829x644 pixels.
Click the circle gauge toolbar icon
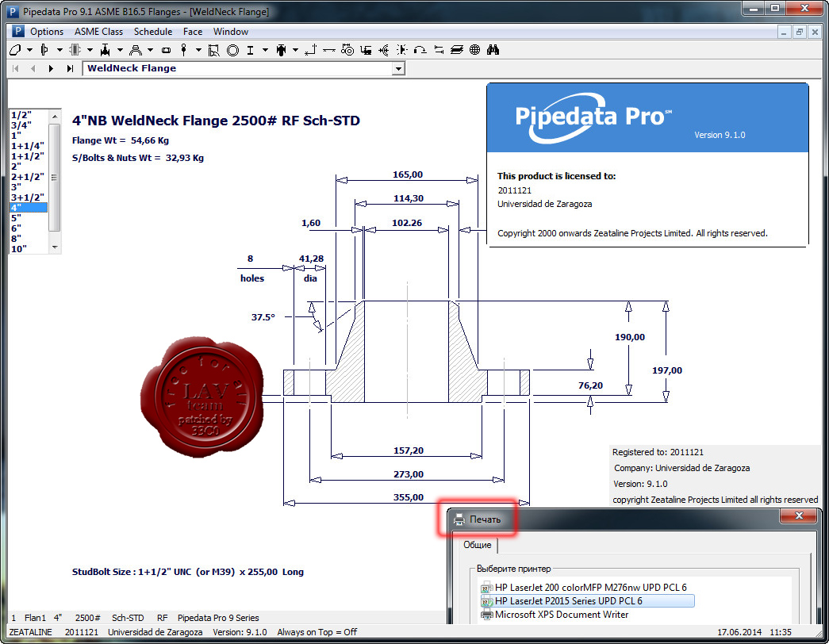pos(347,50)
